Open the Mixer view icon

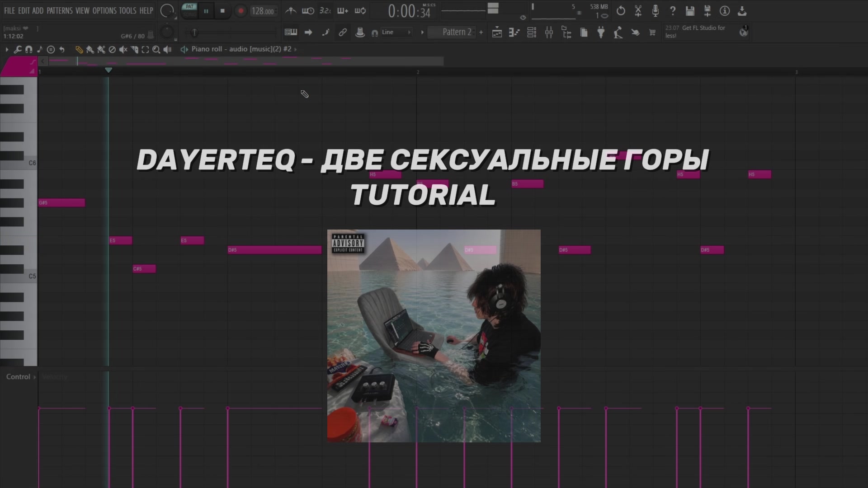point(549,32)
